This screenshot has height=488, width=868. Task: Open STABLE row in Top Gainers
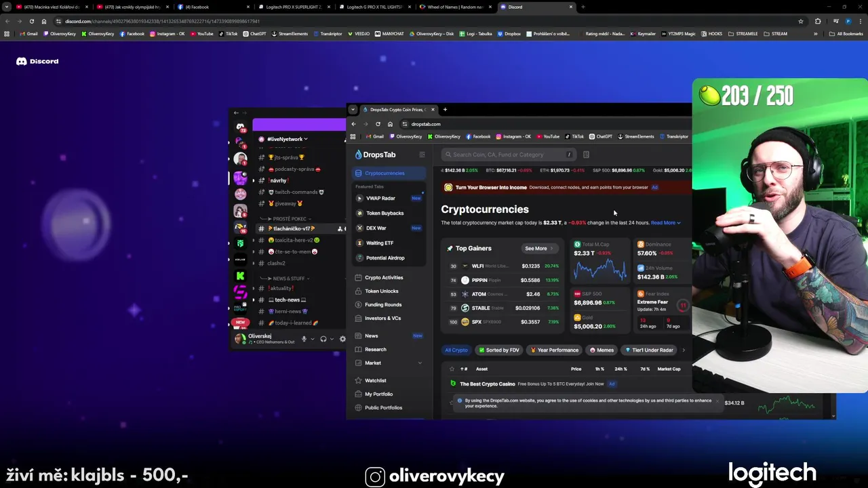coord(504,308)
